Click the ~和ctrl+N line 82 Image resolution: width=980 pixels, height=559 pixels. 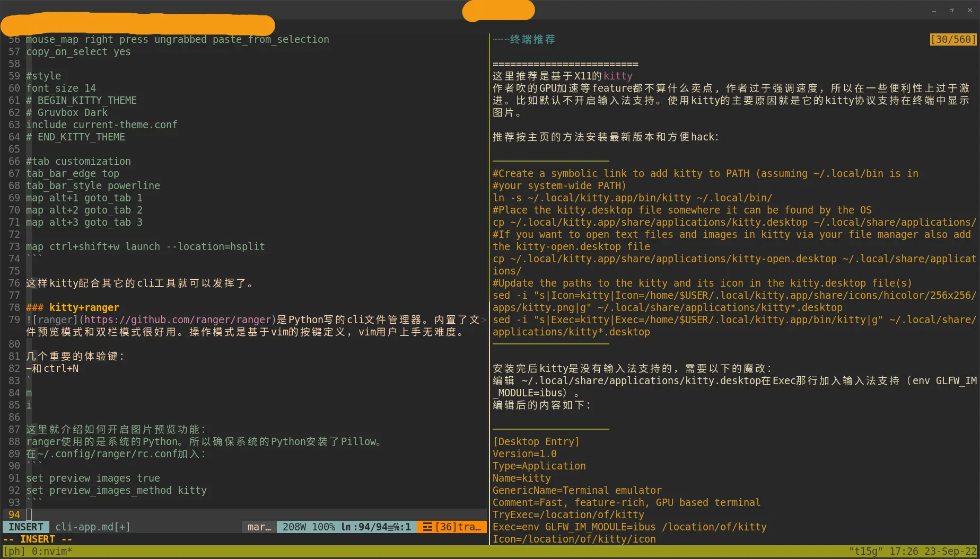click(x=52, y=368)
